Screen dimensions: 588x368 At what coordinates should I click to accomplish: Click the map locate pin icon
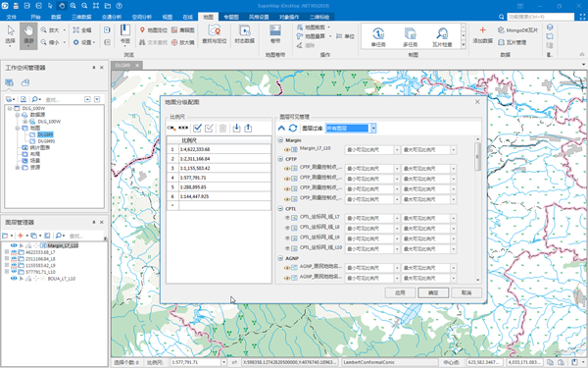(x=142, y=30)
